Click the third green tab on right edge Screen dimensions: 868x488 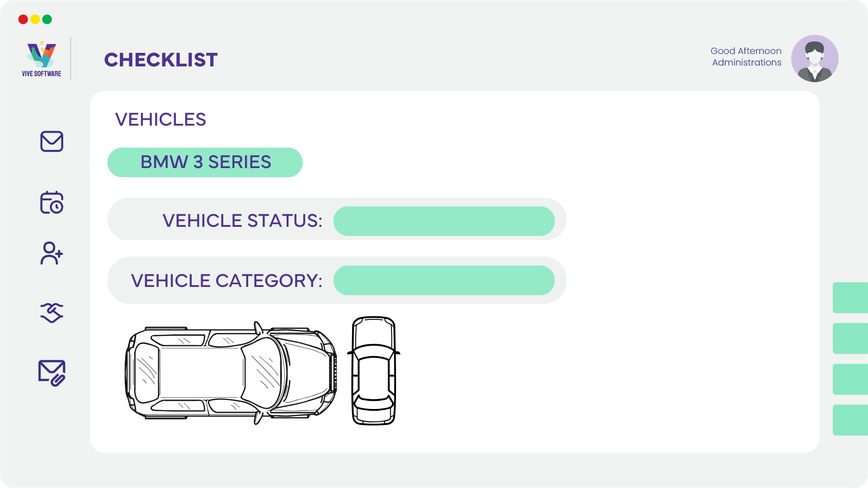[850, 379]
